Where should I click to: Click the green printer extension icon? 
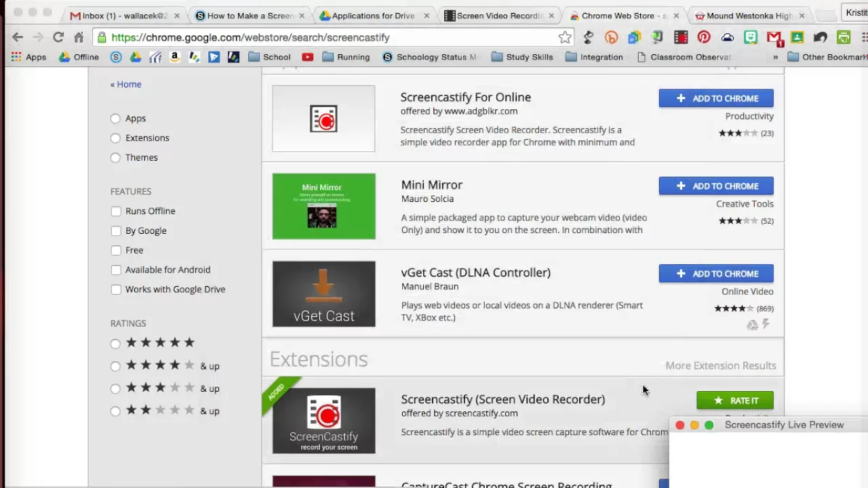click(844, 37)
